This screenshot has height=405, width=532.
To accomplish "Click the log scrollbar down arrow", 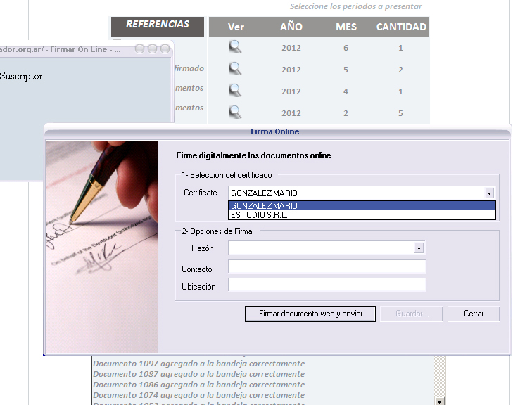I will tap(440, 400).
